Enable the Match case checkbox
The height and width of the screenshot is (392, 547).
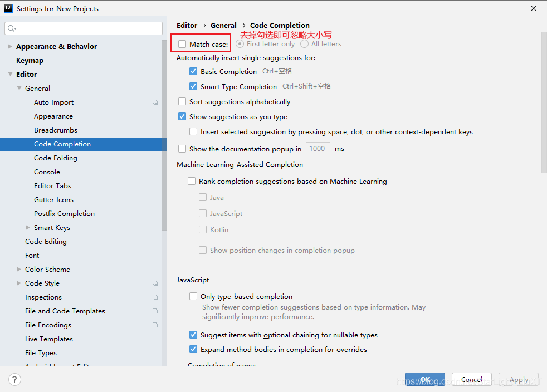(182, 44)
